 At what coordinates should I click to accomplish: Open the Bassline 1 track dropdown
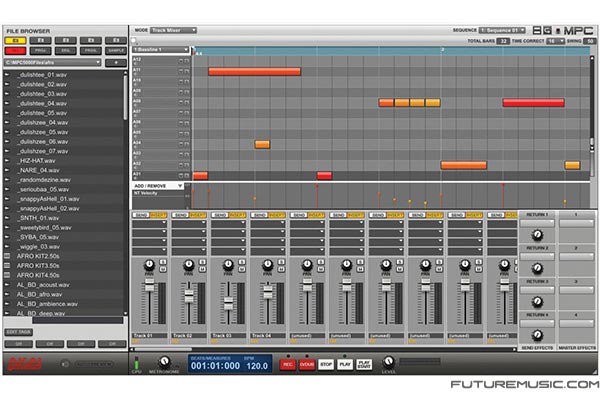tap(161, 50)
